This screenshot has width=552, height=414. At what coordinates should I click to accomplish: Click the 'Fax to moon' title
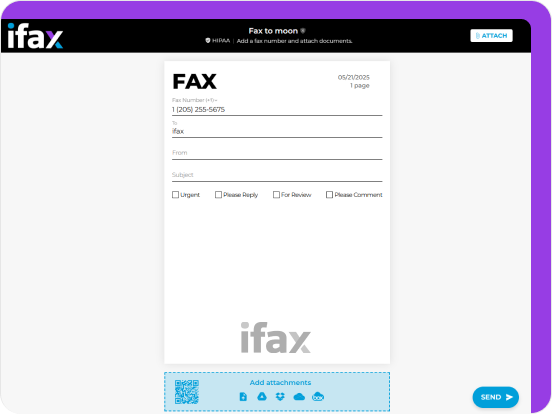coord(273,31)
